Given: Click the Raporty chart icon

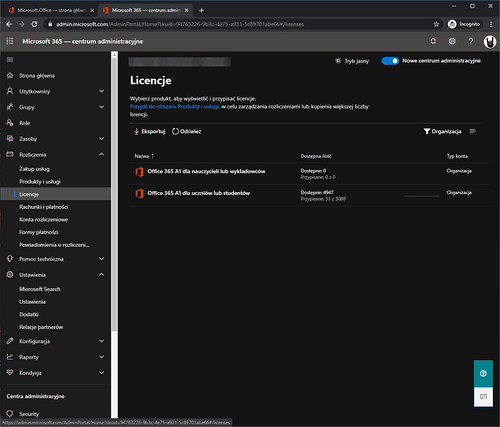Looking at the screenshot, I should pyautogui.click(x=10, y=357).
